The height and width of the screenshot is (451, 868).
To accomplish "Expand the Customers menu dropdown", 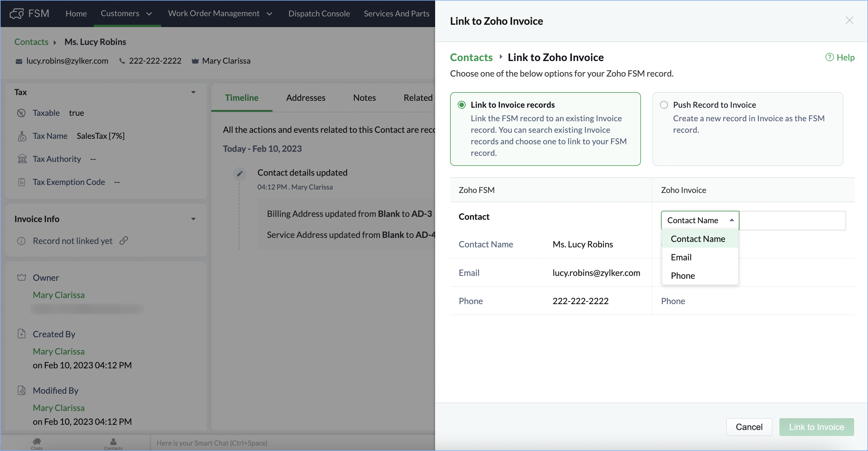I will click(x=149, y=14).
